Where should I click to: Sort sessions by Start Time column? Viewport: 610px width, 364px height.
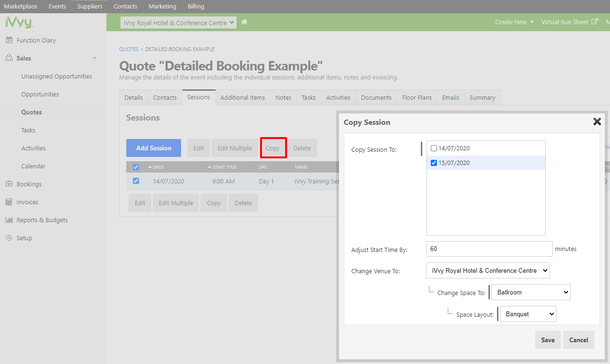[222, 167]
